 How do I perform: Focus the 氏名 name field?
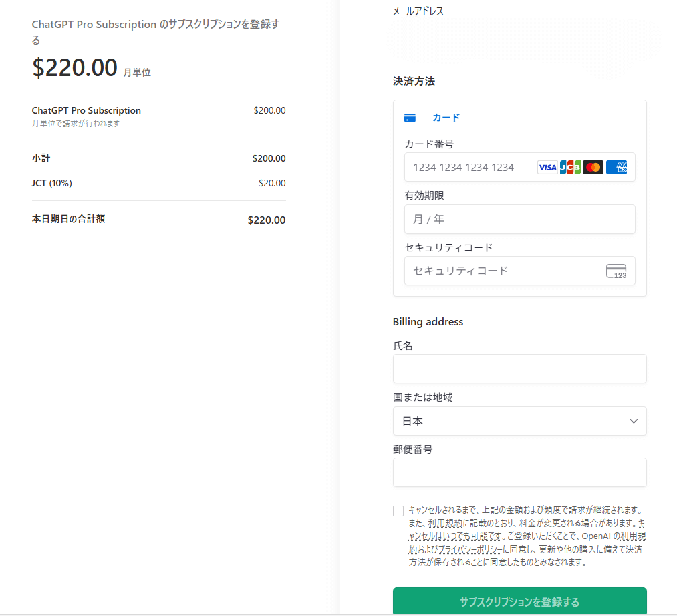(x=519, y=369)
